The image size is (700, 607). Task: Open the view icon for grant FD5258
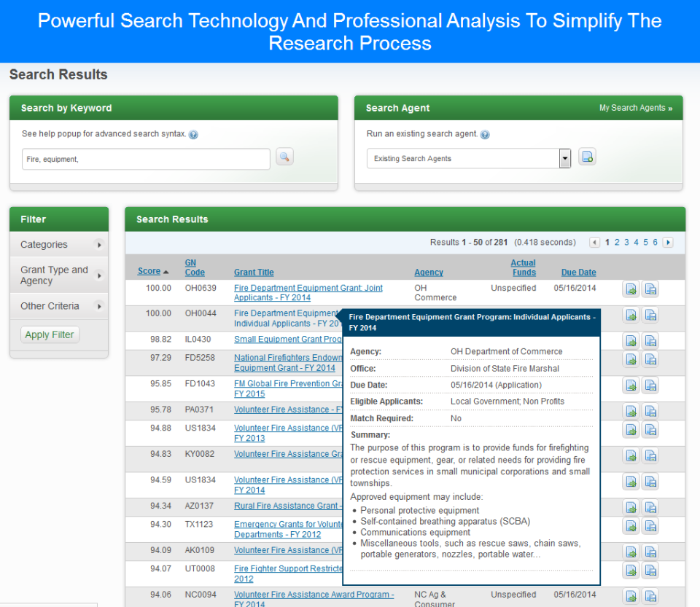coord(630,359)
